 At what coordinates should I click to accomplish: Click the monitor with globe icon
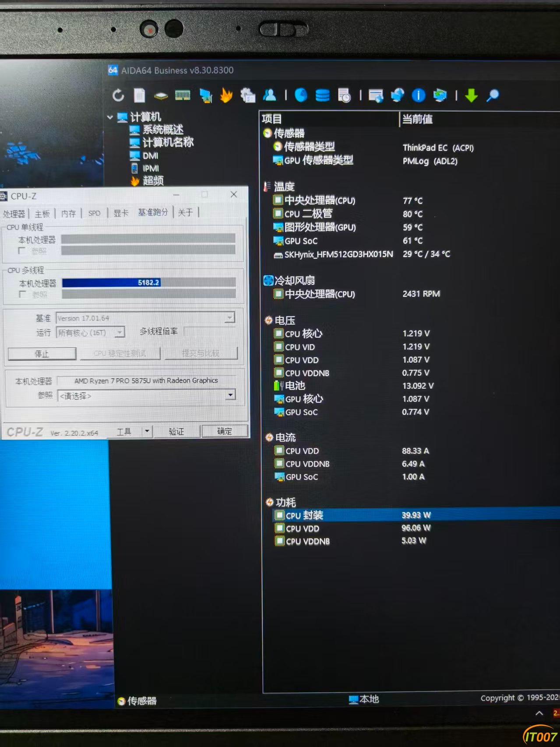click(x=440, y=95)
